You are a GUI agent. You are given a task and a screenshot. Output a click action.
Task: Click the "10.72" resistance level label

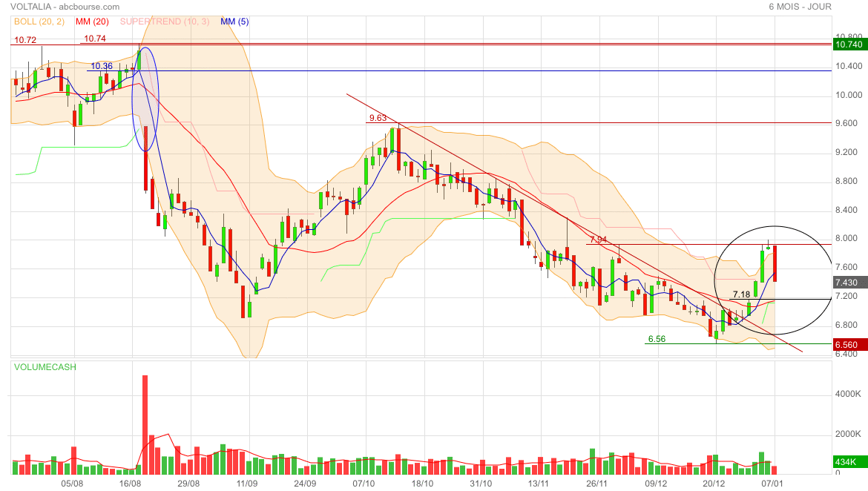click(25, 40)
